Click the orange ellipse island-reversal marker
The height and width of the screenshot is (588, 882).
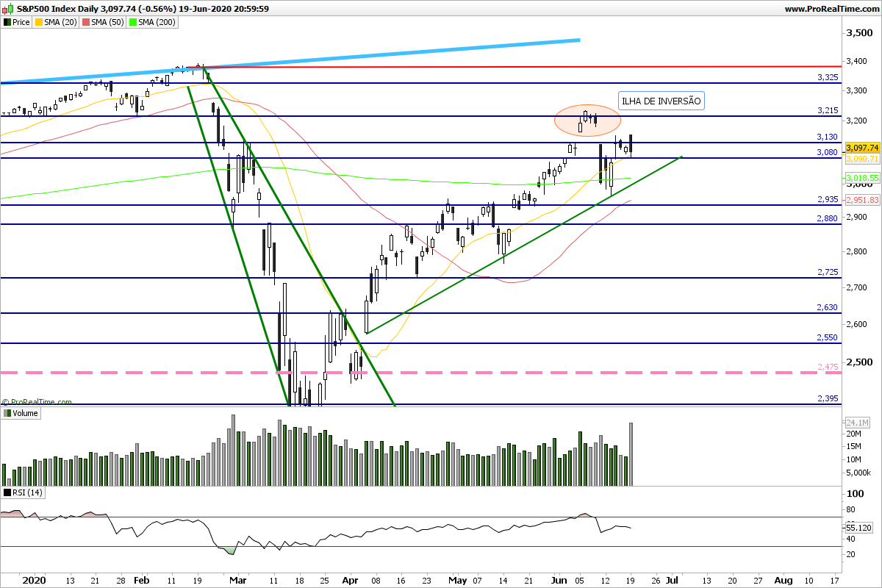tap(587, 120)
